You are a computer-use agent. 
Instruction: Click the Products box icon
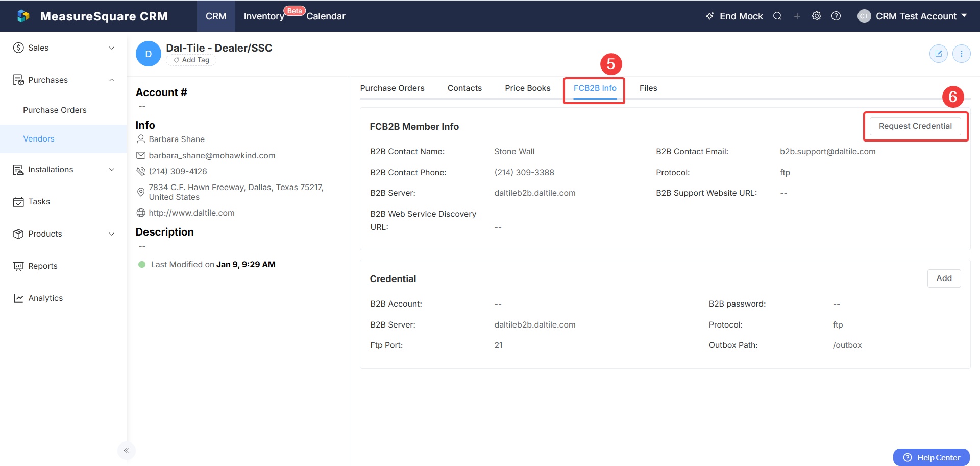click(x=18, y=234)
